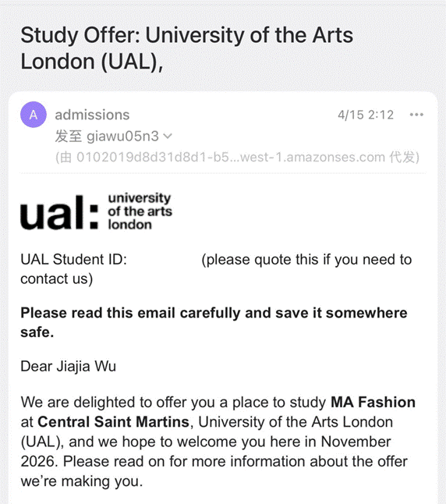Click the bold "MA Fashion" course name
This screenshot has width=446, height=504.
(x=373, y=402)
